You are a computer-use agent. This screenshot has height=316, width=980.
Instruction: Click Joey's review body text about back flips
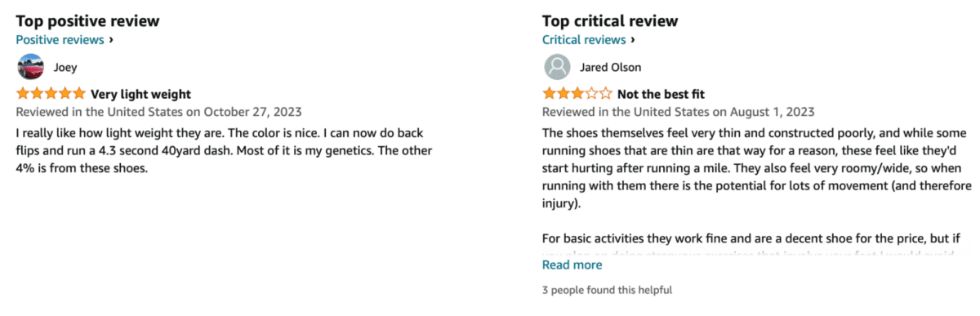(224, 150)
